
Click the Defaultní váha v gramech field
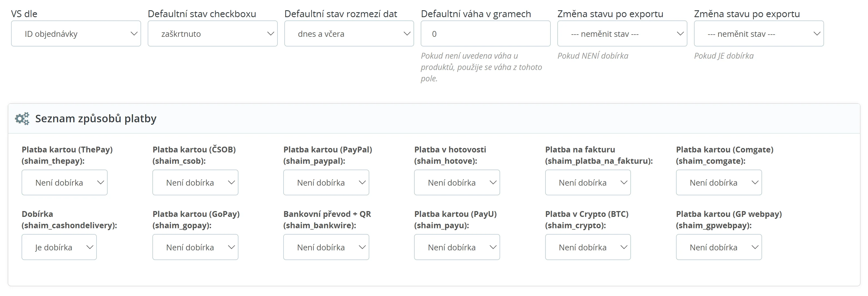click(x=485, y=34)
